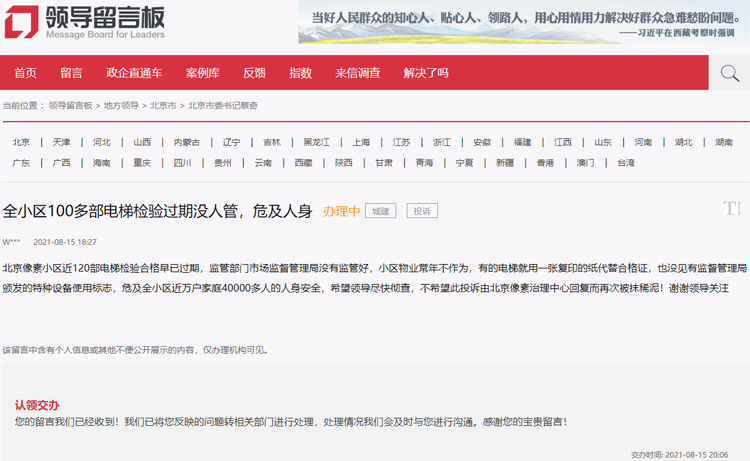Screen dimensions: 750x461
Task: Open 地方领导 in the breadcrumb
Action: point(121,105)
